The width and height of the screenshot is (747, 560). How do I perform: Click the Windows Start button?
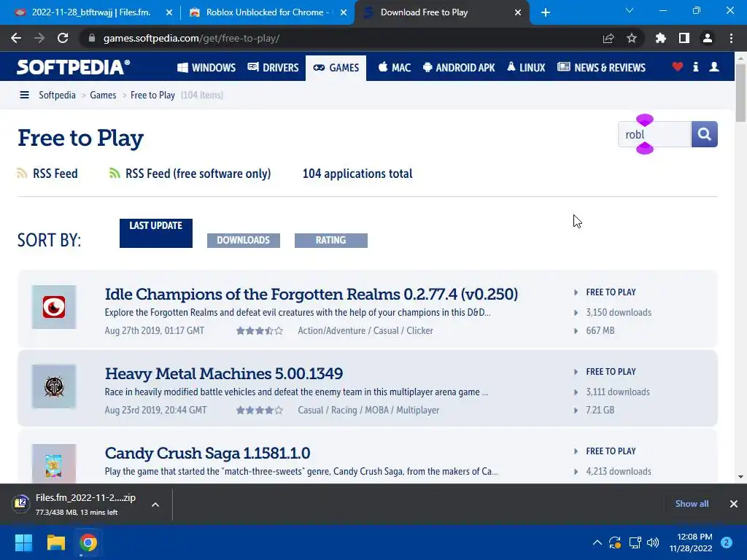(x=23, y=542)
